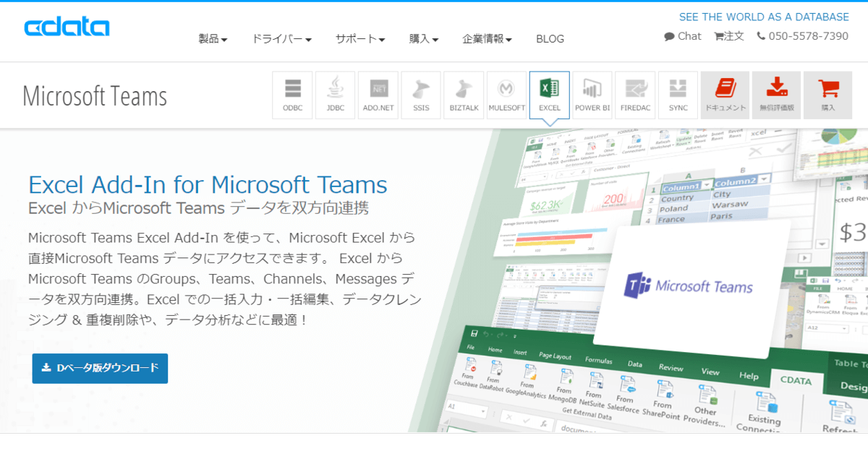Screen dimensions: 868x459
Task: Click the 無償評価版 download icon
Action: (776, 95)
